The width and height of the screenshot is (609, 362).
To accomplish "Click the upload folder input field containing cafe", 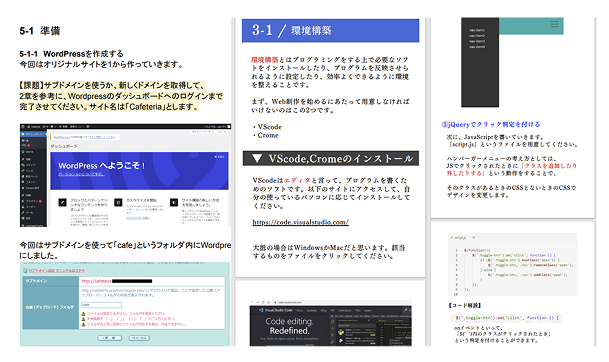I will point(101,305).
